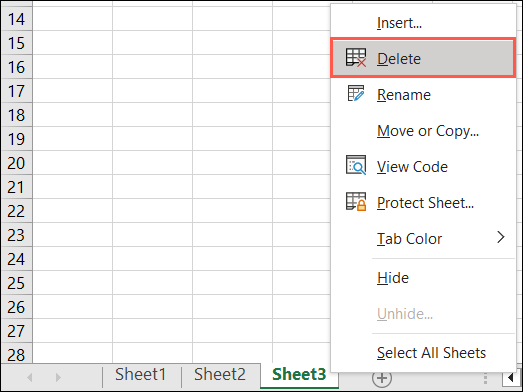The width and height of the screenshot is (523, 392).
Task: Select row 20 header
Action: coord(16,163)
